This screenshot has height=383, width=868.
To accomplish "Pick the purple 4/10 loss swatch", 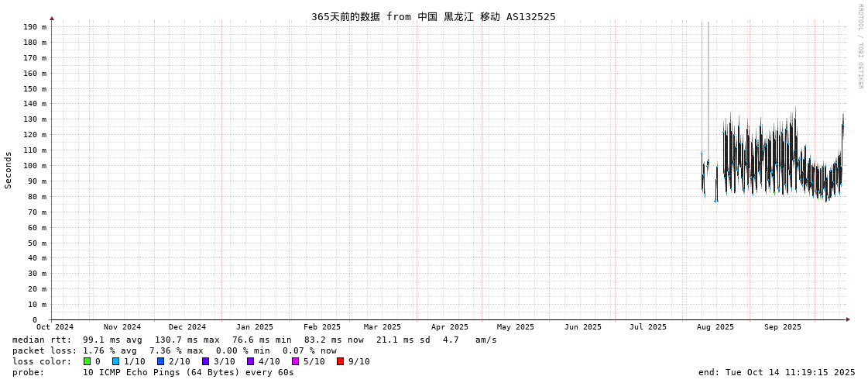I will click(x=250, y=361).
